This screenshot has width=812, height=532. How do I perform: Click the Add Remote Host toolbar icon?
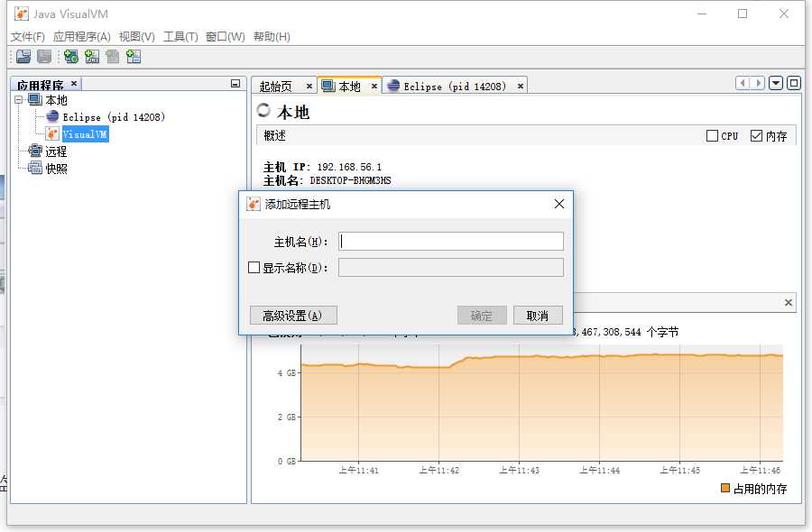point(71,57)
